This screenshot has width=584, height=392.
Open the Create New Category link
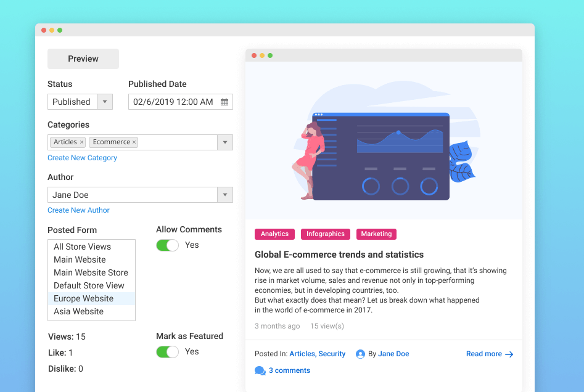point(82,158)
